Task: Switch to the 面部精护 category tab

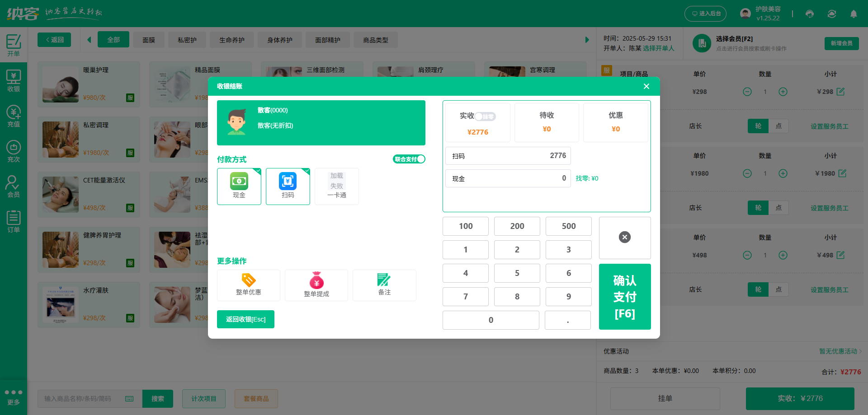Action: (x=328, y=40)
